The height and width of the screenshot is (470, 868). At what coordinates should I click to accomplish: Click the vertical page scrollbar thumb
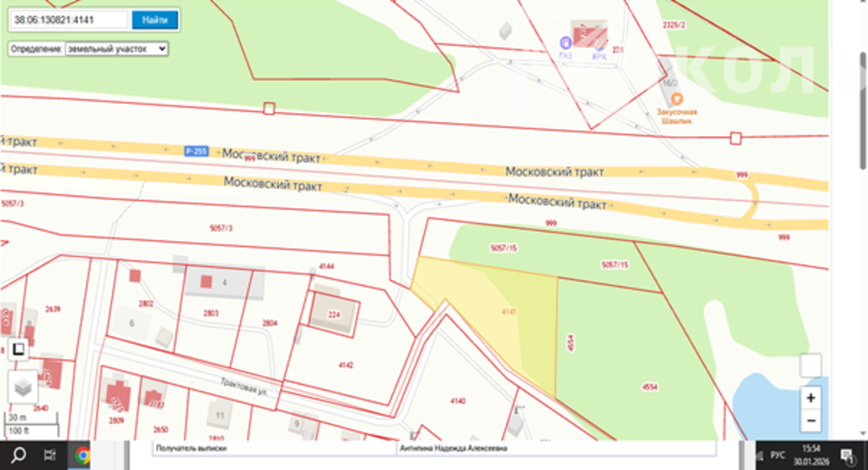[x=863, y=111]
